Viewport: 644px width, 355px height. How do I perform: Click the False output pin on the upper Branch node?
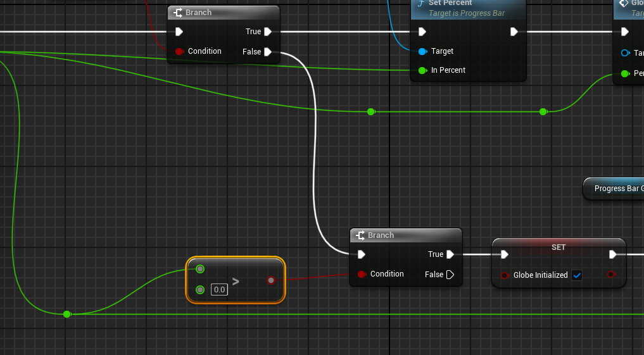268,52
